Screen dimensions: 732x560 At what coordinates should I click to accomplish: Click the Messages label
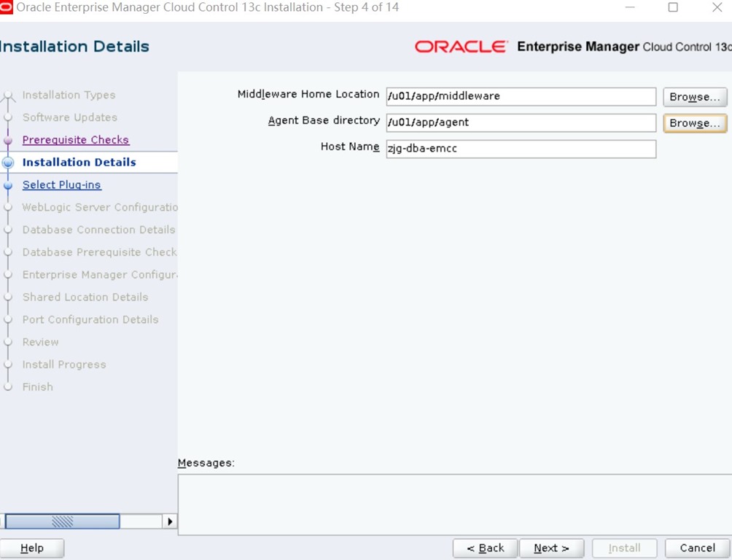click(x=206, y=463)
